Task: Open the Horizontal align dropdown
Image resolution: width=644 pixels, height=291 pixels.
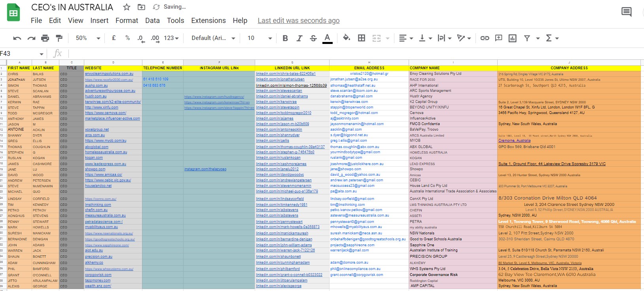Action: coord(406,38)
